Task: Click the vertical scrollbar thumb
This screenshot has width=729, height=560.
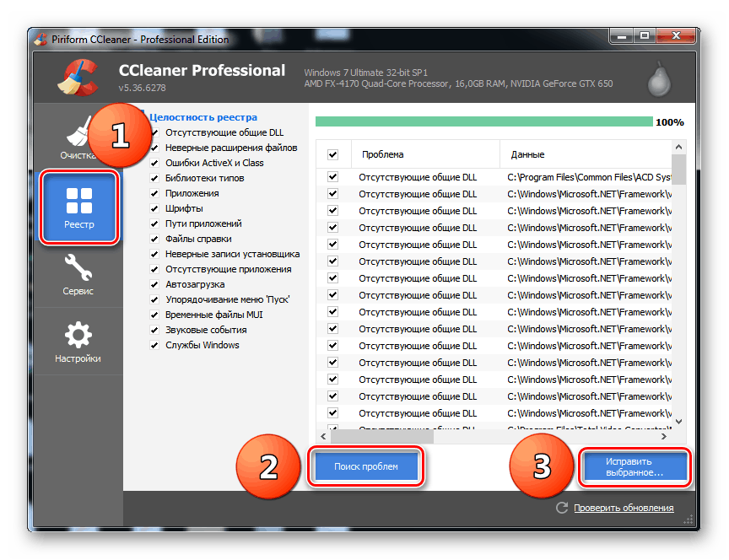Action: [678, 170]
